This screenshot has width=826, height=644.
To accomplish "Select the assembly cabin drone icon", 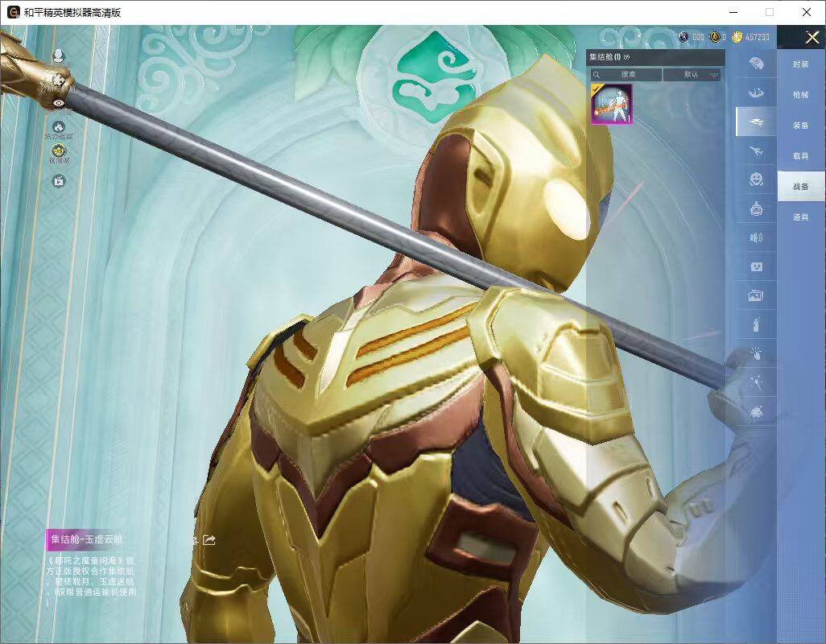I will tap(756, 122).
